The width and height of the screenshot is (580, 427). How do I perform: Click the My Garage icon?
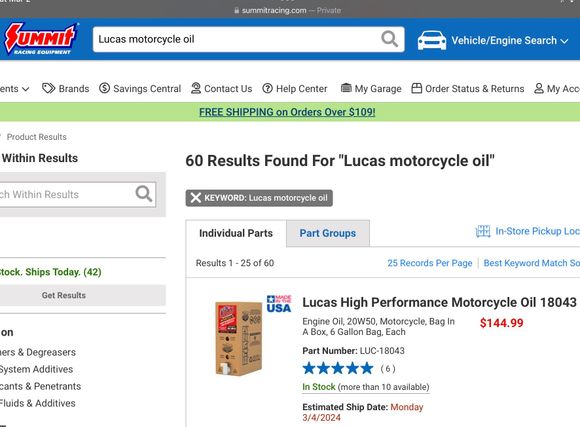[346, 88]
